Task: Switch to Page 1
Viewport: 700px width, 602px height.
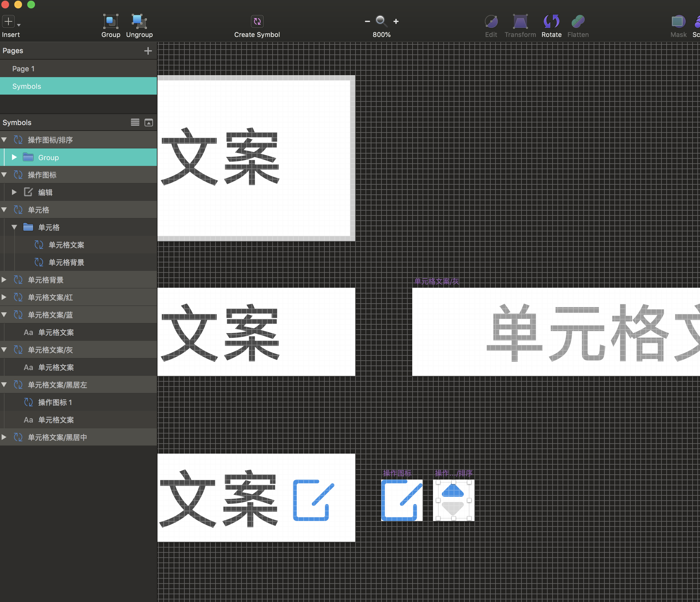Action: tap(23, 69)
